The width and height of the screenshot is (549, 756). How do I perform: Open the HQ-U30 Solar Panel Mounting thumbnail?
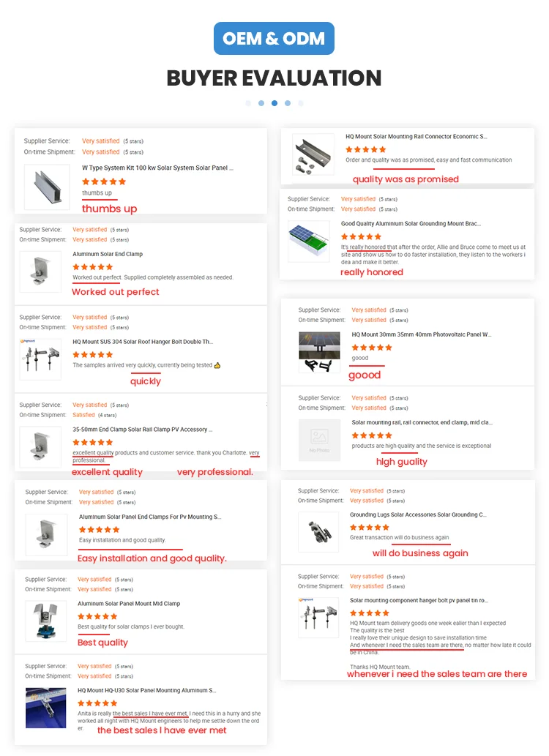pos(46,708)
